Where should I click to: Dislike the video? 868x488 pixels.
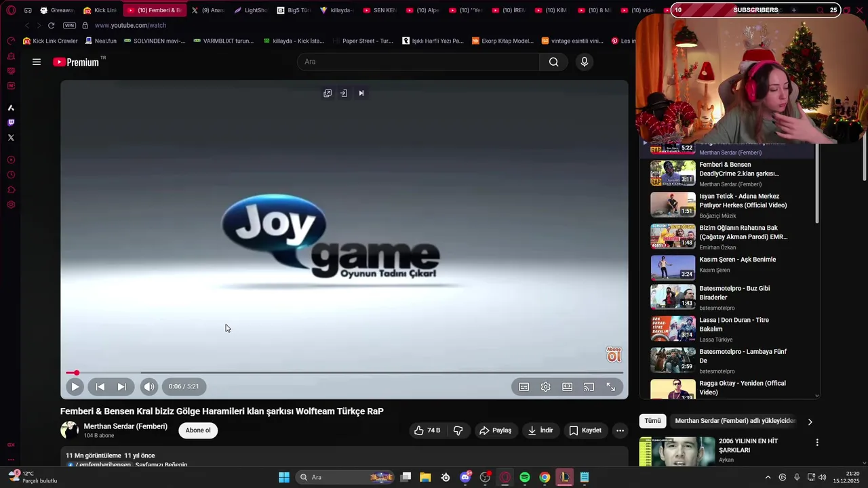[x=458, y=430]
